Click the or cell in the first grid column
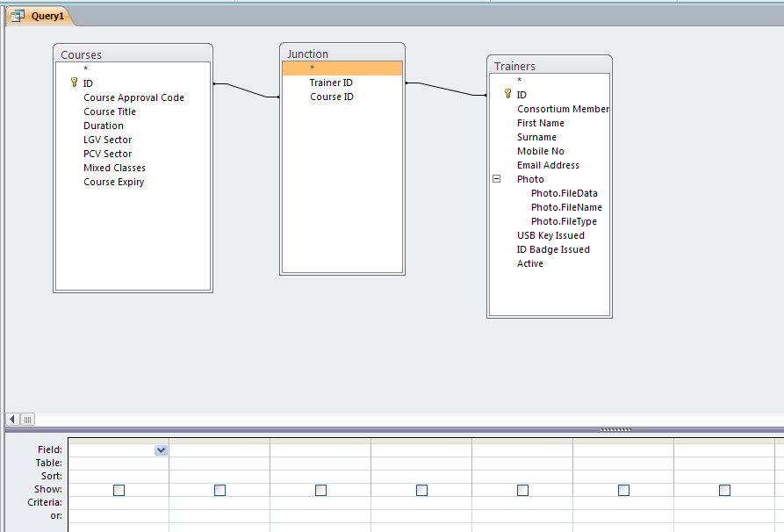Screen dimensions: 784x532 click(x=119, y=515)
